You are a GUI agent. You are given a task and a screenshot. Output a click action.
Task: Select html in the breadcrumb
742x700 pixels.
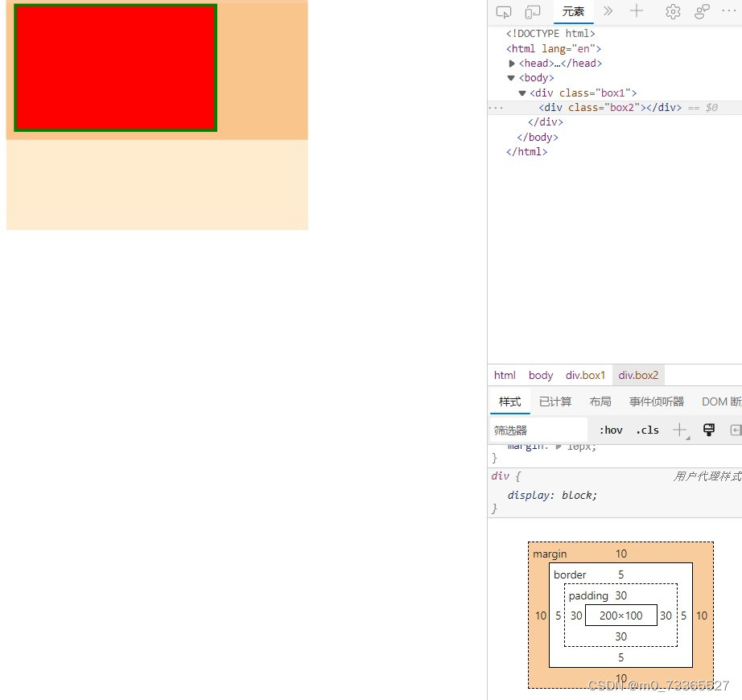(x=505, y=375)
